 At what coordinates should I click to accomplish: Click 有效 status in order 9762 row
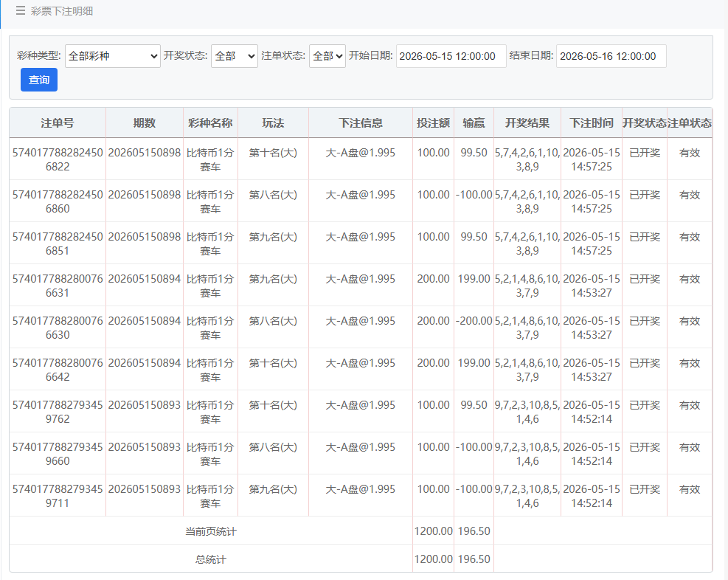(x=690, y=405)
